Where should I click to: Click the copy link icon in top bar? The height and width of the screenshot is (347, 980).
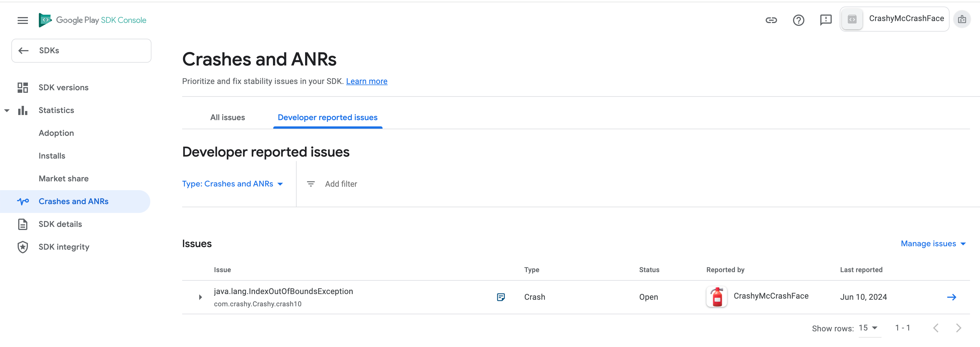[771, 20]
